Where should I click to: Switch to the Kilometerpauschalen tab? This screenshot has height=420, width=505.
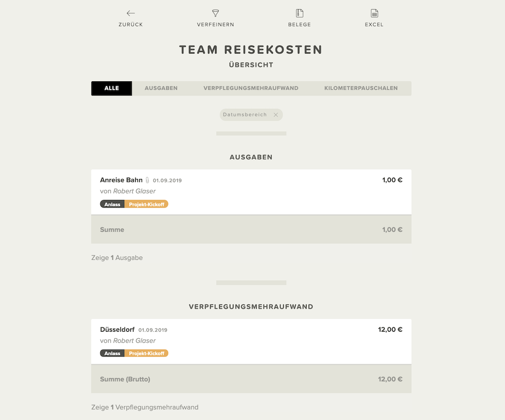pos(361,88)
